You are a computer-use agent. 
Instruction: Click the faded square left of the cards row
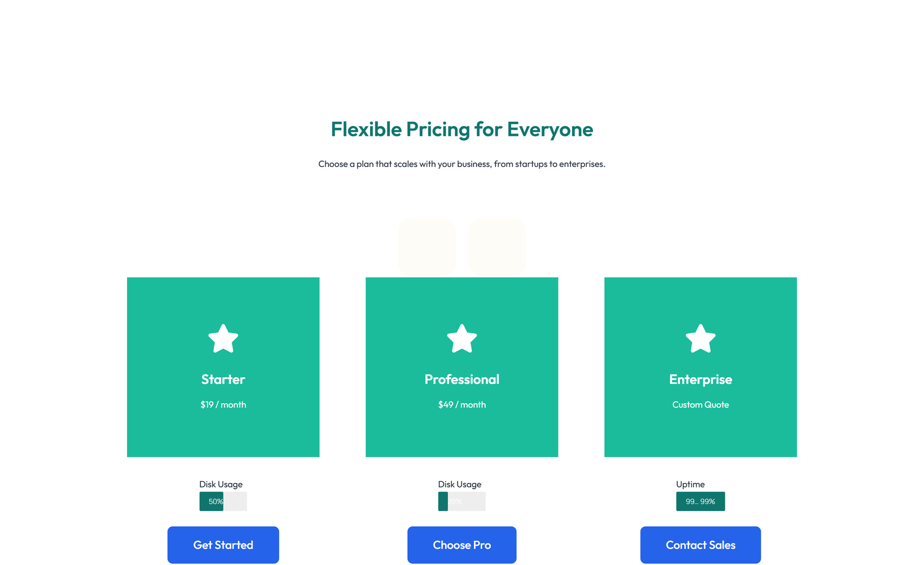click(427, 246)
